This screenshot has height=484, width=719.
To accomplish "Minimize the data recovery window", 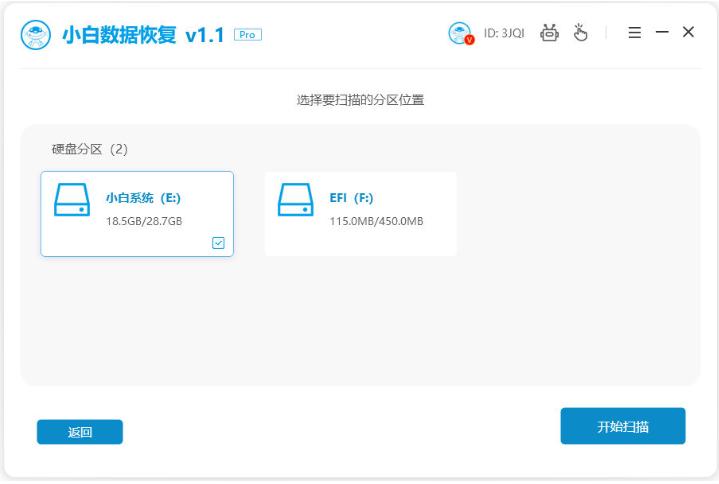I will coord(662,32).
